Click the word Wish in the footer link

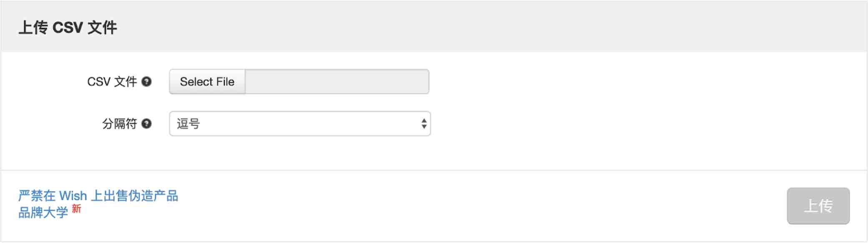pyautogui.click(x=73, y=195)
